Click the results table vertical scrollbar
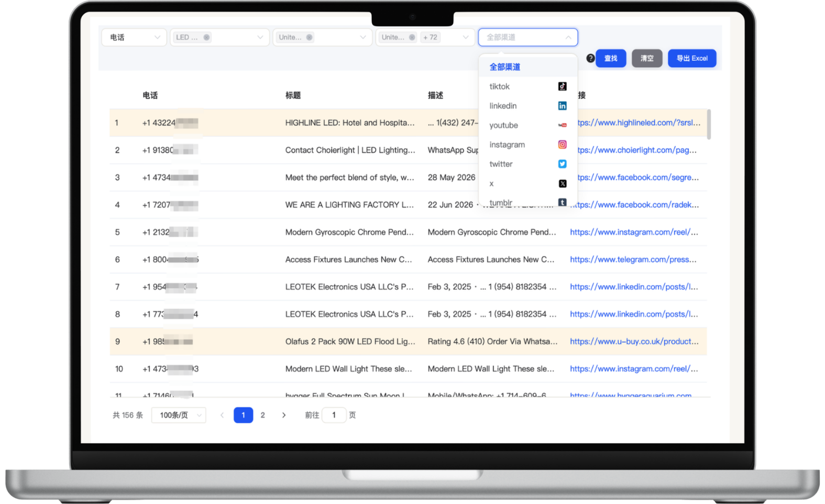This screenshot has height=504, width=825. coord(709,124)
